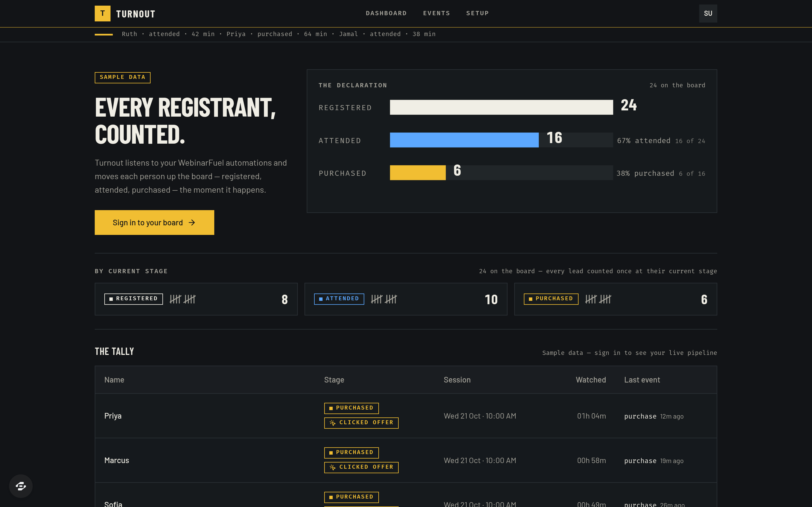Click the Watched column header
Image resolution: width=812 pixels, height=507 pixels.
(x=591, y=380)
